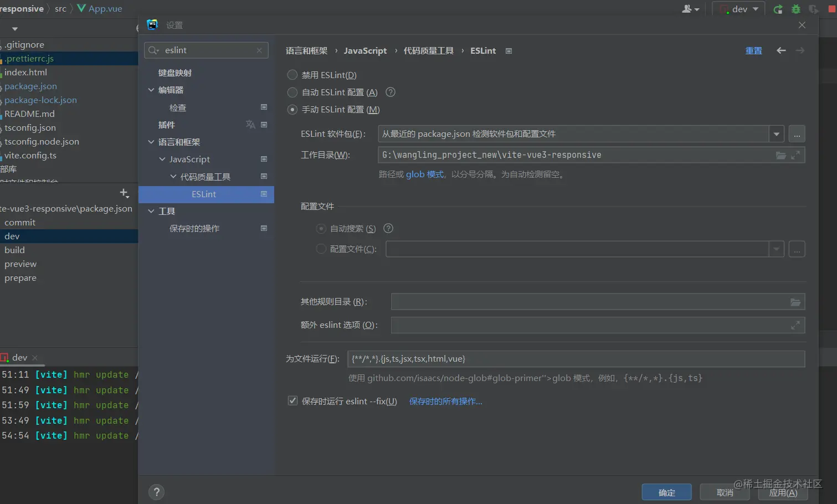Switch to the dev run tab
This screenshot has width=837, height=504.
tap(19, 358)
